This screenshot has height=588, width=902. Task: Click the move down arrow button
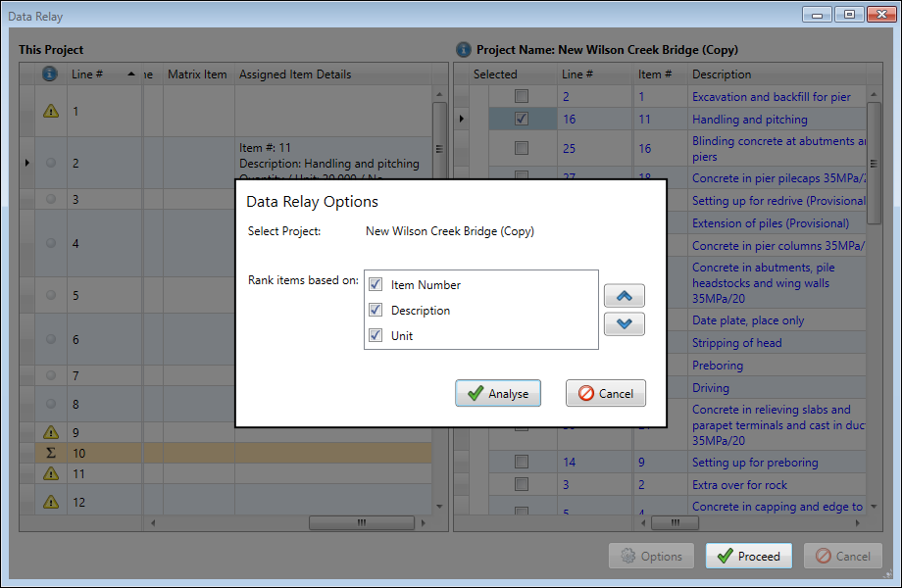point(625,323)
